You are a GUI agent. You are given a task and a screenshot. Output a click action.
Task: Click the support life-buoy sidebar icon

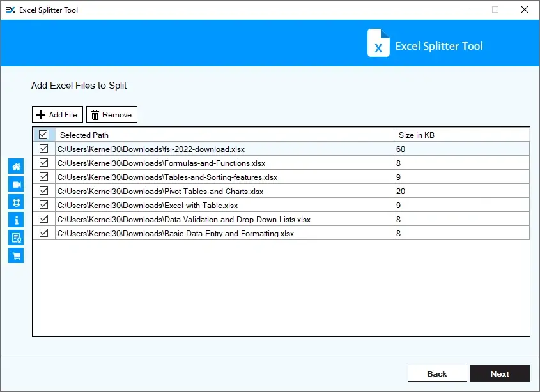15,203
